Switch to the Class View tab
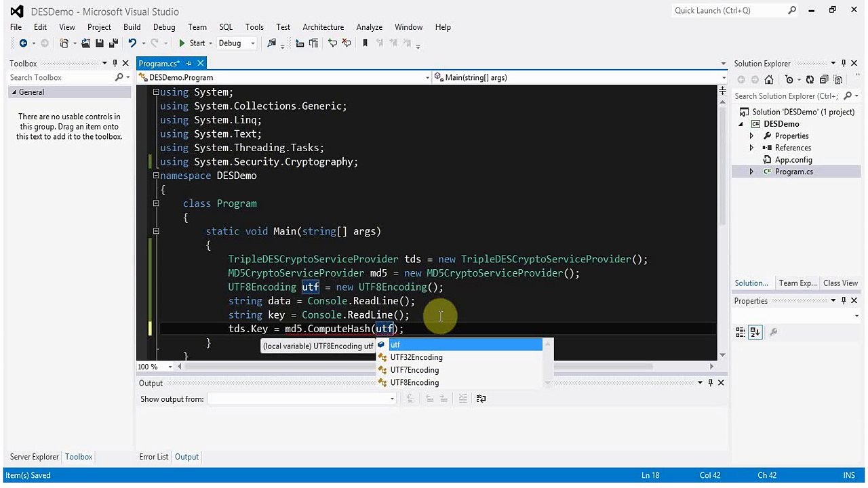This screenshot has height=488, width=868. coord(840,283)
